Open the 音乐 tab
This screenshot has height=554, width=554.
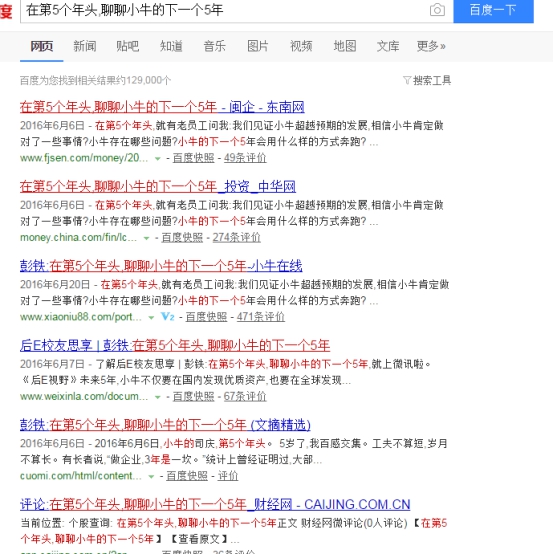[214, 46]
